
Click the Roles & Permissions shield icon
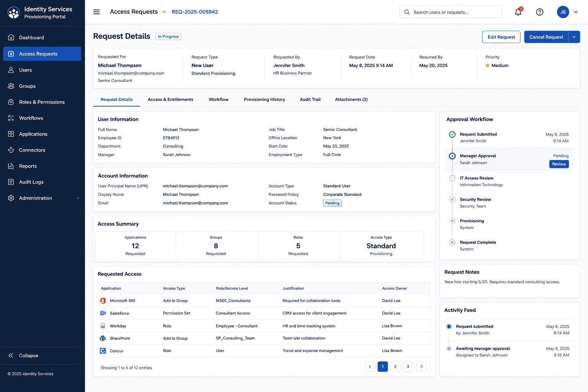coord(11,102)
